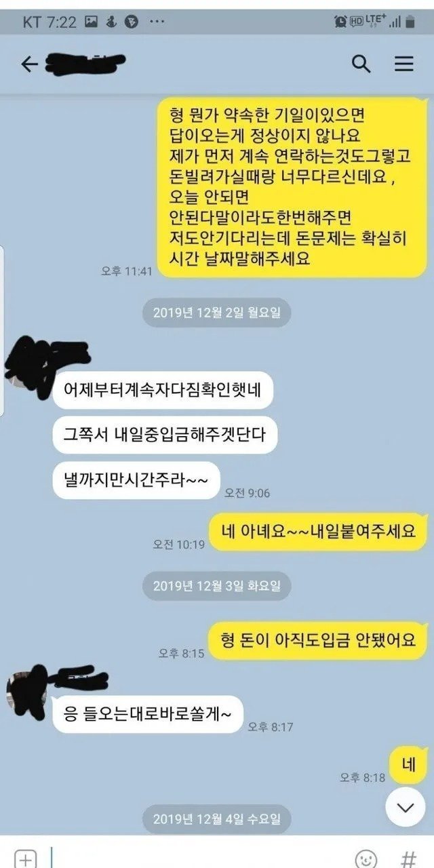This screenshot has height=868, width=434.
Task: Tap the notification overflow dots in status bar
Action: (157, 22)
